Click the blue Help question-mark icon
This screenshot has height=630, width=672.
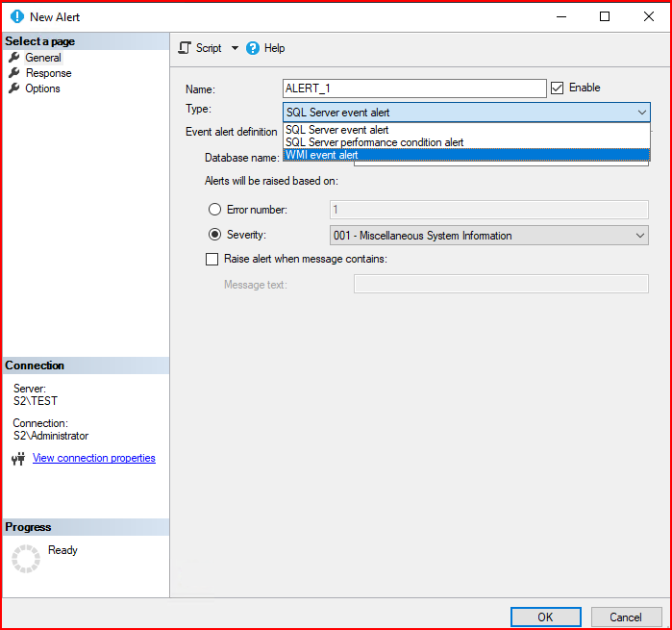pyautogui.click(x=253, y=48)
